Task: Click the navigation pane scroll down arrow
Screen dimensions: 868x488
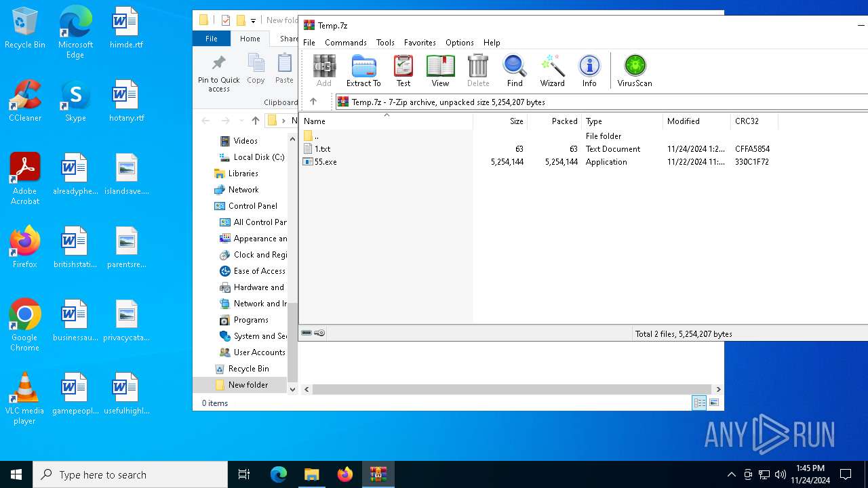Action: tap(293, 389)
